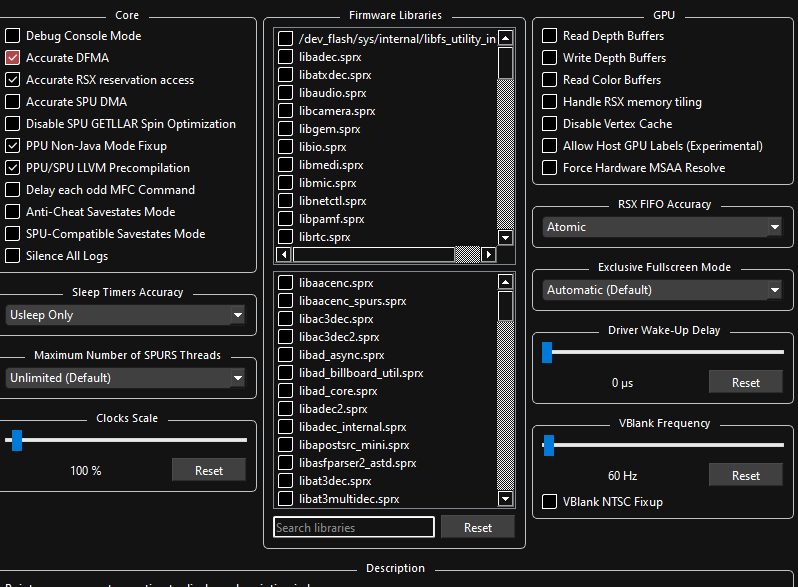
Task: Check Silence All Logs
Action: click(13, 255)
